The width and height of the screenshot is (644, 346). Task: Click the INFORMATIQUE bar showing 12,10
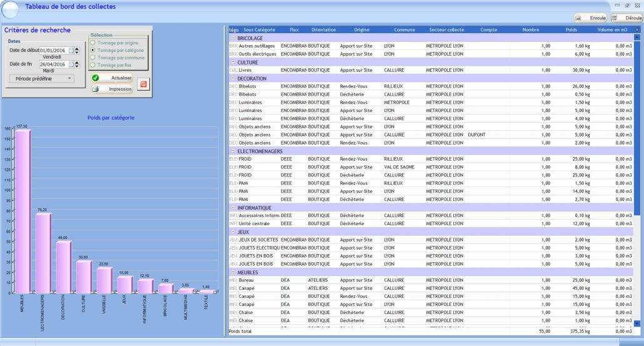tap(145, 286)
